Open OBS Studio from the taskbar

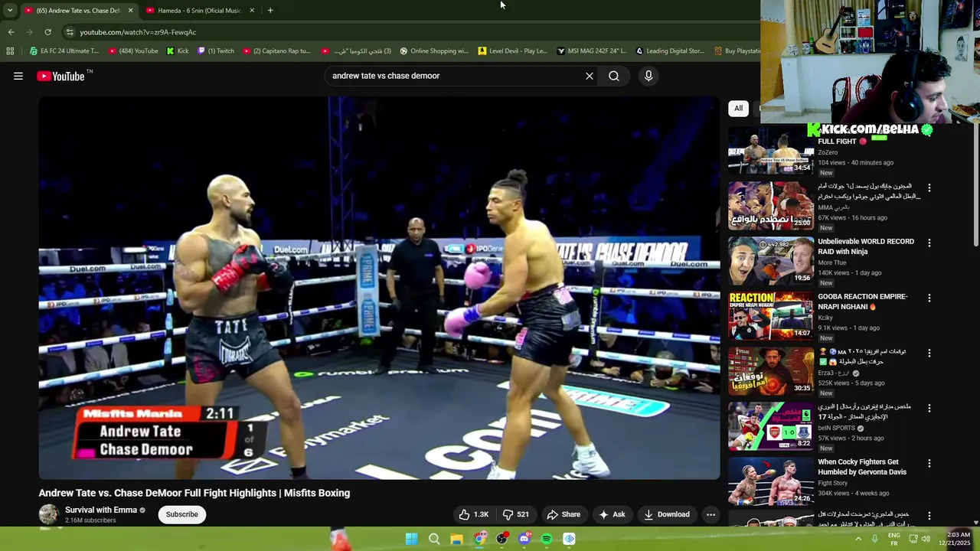point(501,539)
